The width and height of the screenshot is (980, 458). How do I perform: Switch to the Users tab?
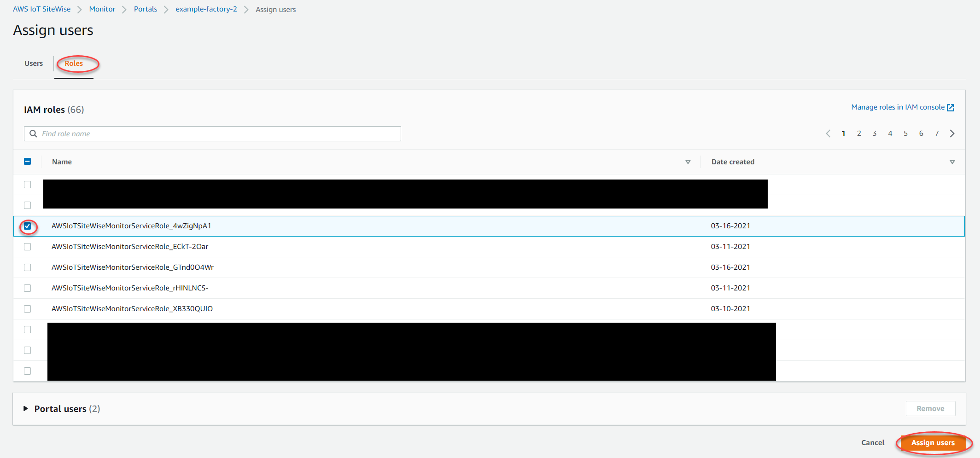[33, 63]
